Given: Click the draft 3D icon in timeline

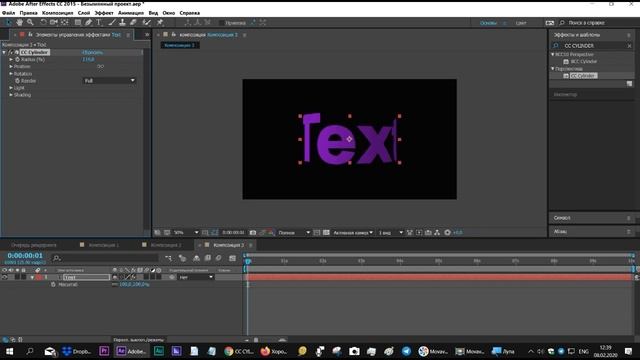Looking at the screenshot, I should [182, 258].
